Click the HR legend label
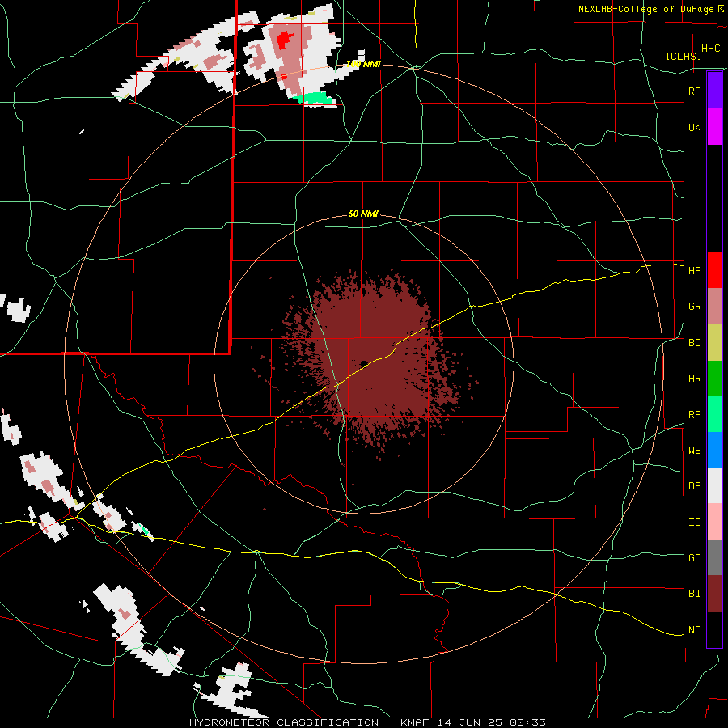 (x=694, y=379)
